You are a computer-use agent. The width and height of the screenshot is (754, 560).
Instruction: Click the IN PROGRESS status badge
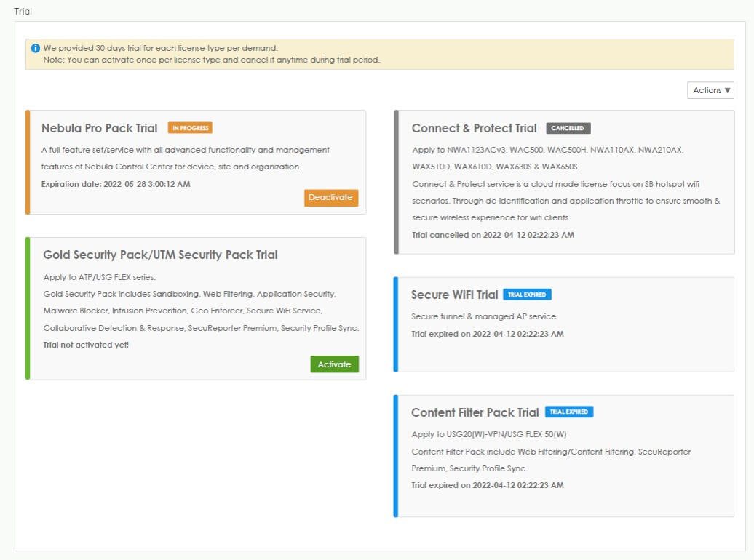coord(190,128)
